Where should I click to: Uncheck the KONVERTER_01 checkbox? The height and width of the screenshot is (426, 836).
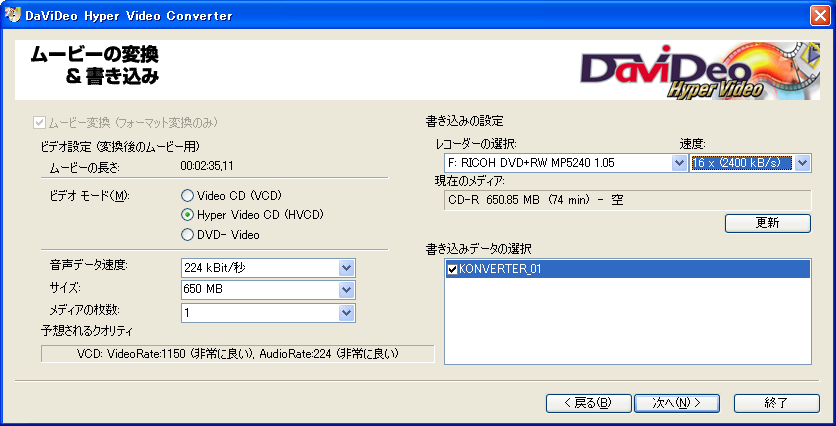pyautogui.click(x=452, y=270)
